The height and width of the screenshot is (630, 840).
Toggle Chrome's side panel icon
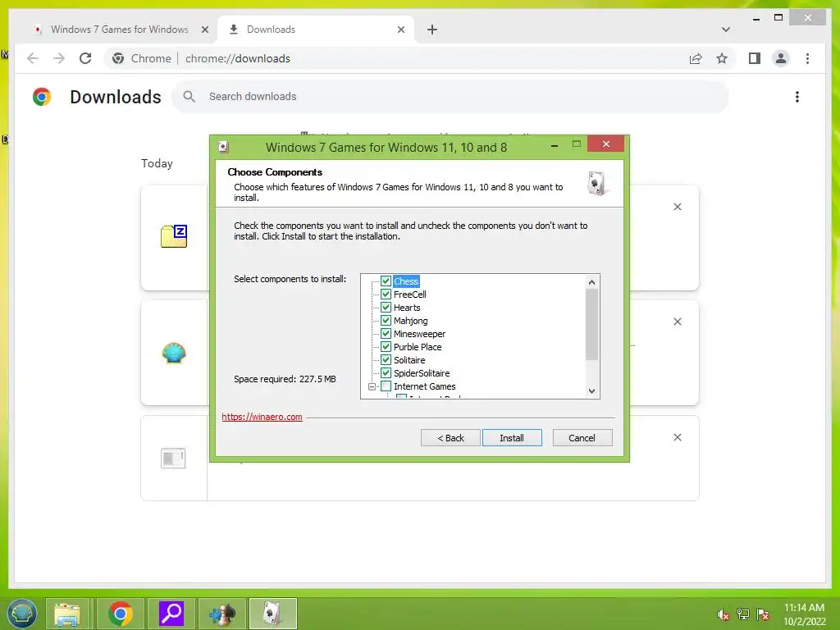pyautogui.click(x=755, y=58)
